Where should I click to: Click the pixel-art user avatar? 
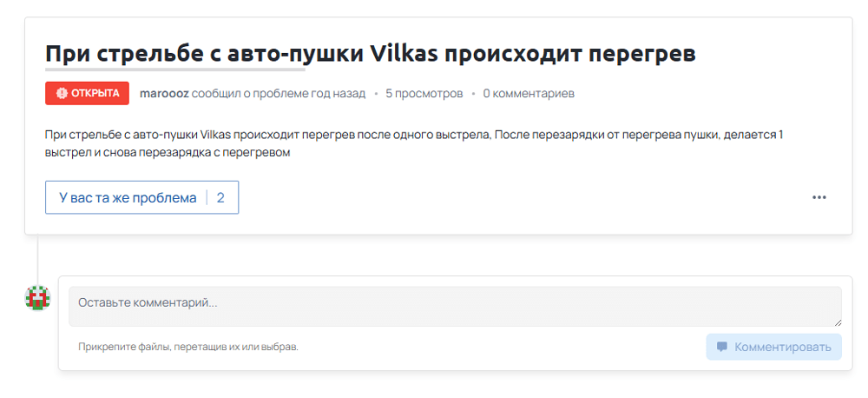click(37, 297)
